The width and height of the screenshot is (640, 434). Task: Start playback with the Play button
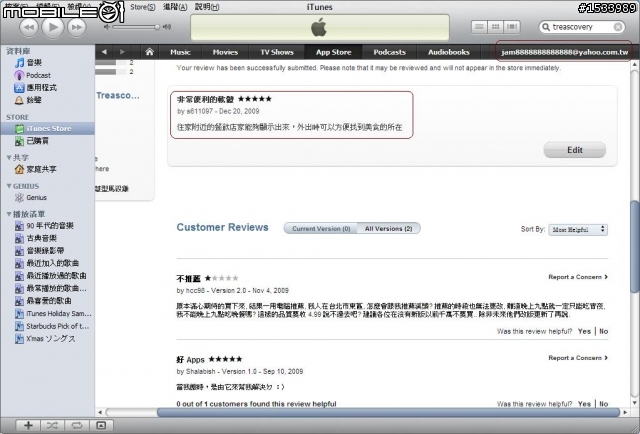coord(53,27)
